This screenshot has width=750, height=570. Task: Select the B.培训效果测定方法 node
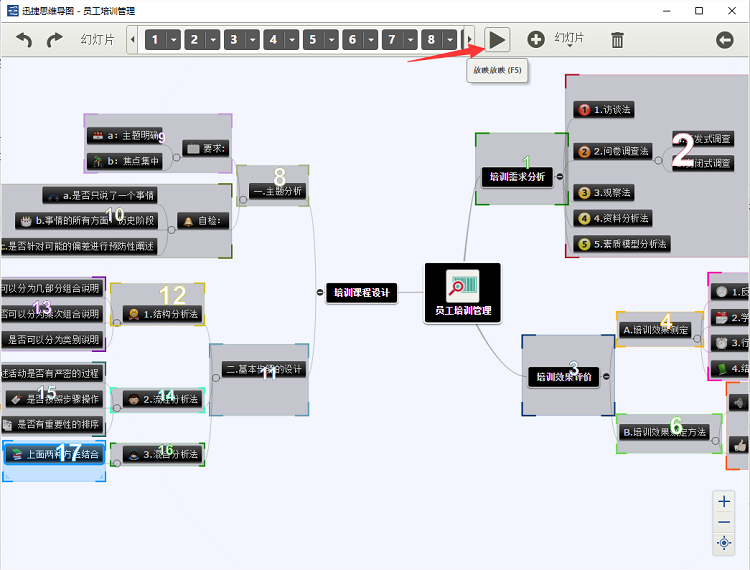(x=665, y=432)
